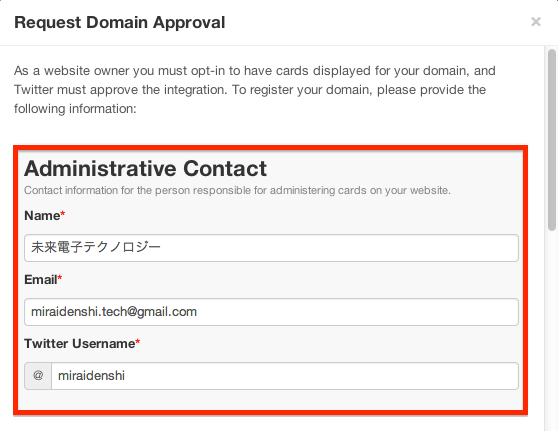Click the Twitter Username field label
The height and width of the screenshot is (431, 558).
point(80,344)
